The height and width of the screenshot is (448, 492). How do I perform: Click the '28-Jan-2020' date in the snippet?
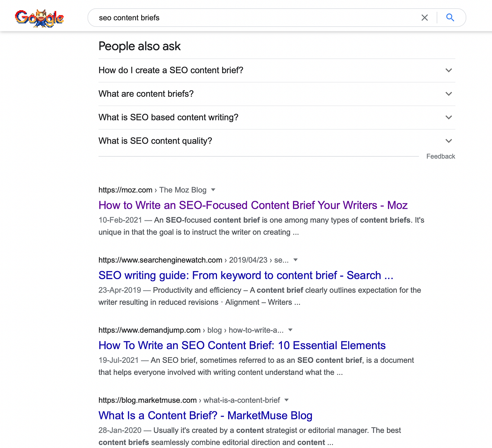coord(120,430)
